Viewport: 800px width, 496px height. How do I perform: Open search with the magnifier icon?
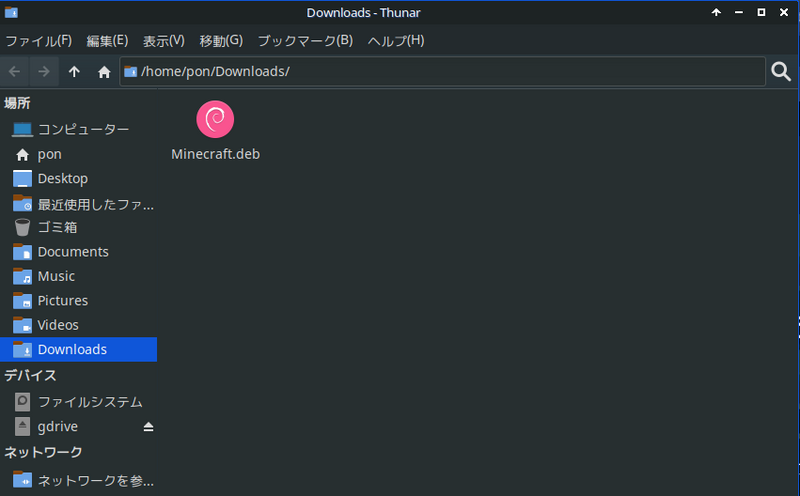pyautogui.click(x=781, y=71)
